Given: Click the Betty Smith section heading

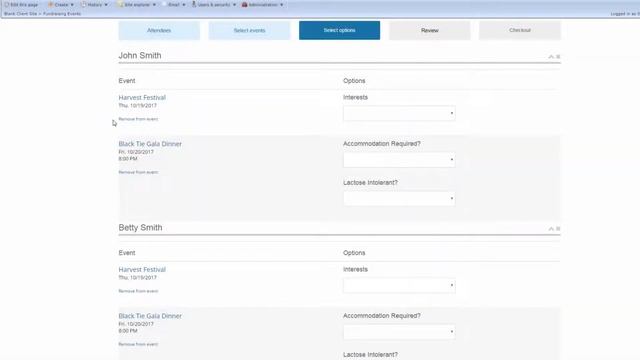Looking at the screenshot, I should click(x=140, y=228).
